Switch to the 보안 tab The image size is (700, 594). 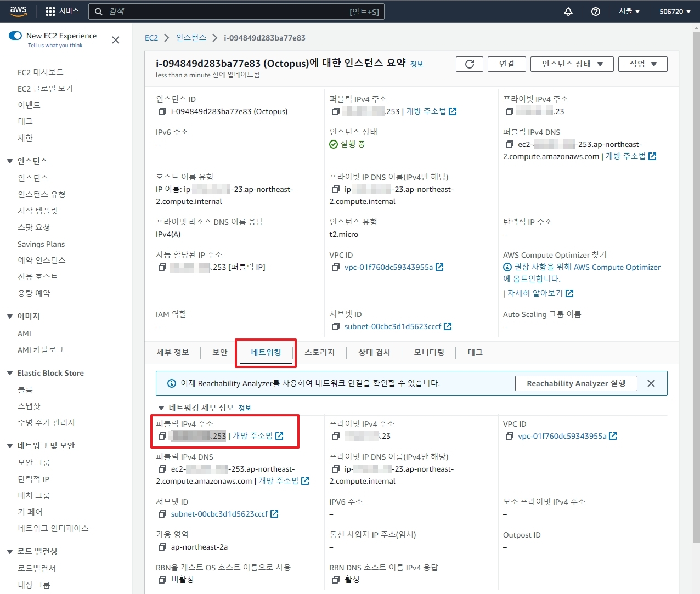click(220, 353)
